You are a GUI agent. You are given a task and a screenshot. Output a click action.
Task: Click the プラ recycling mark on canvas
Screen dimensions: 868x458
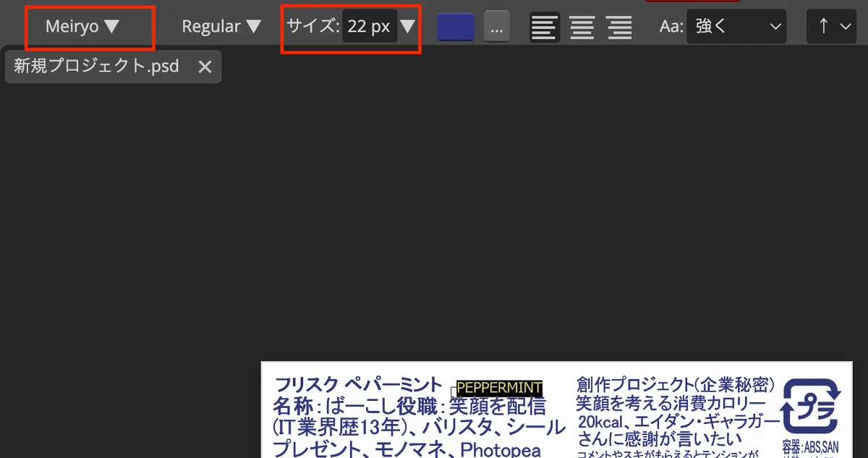tap(811, 406)
